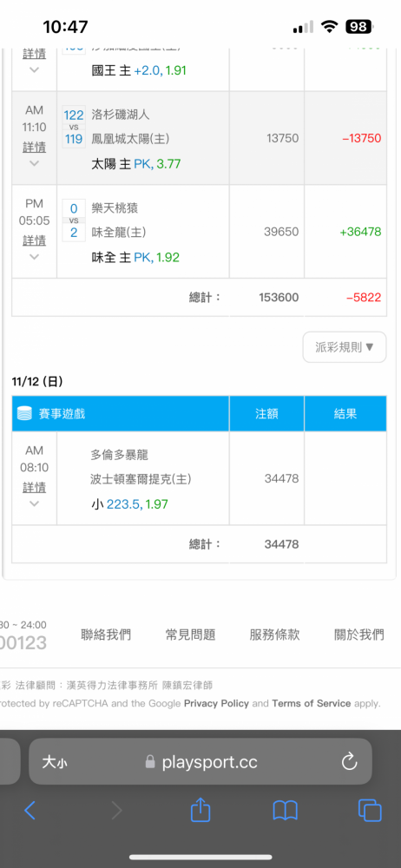Open 關於我們 footer link
The height and width of the screenshot is (868, 401).
pos(359,635)
